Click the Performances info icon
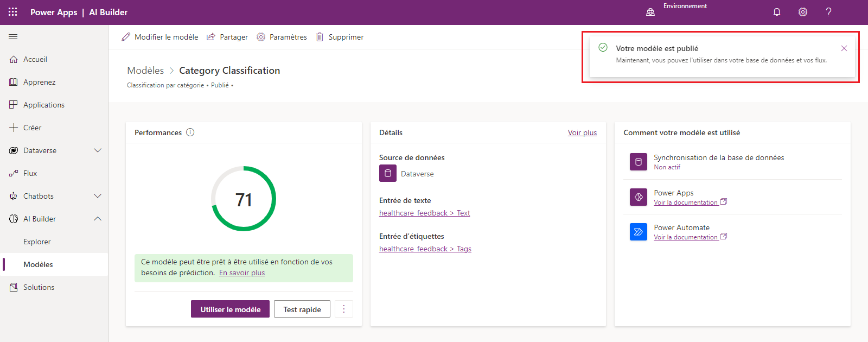 (x=190, y=132)
